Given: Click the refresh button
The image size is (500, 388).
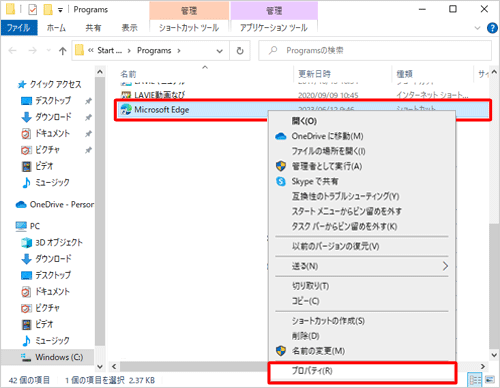Looking at the screenshot, I should [240, 51].
